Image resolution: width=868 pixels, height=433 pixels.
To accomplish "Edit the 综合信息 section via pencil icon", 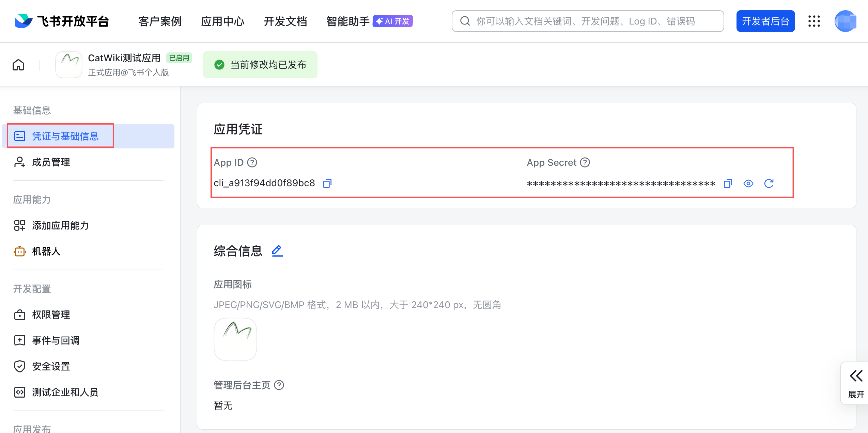I will (277, 251).
